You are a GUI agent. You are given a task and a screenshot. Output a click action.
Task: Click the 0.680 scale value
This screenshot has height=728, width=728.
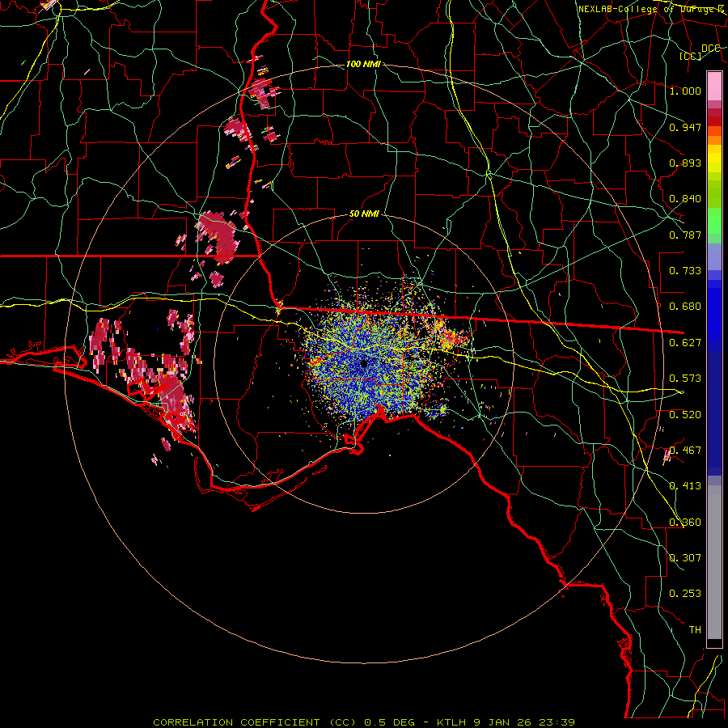coord(685,307)
